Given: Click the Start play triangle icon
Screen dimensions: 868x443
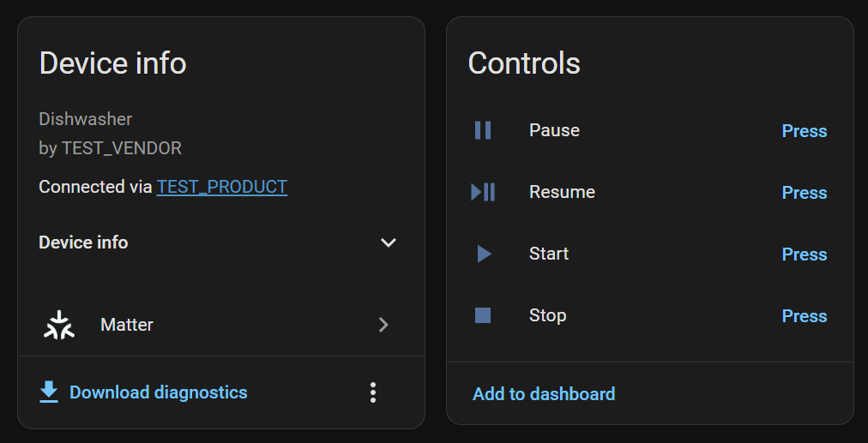Looking at the screenshot, I should click(x=484, y=254).
